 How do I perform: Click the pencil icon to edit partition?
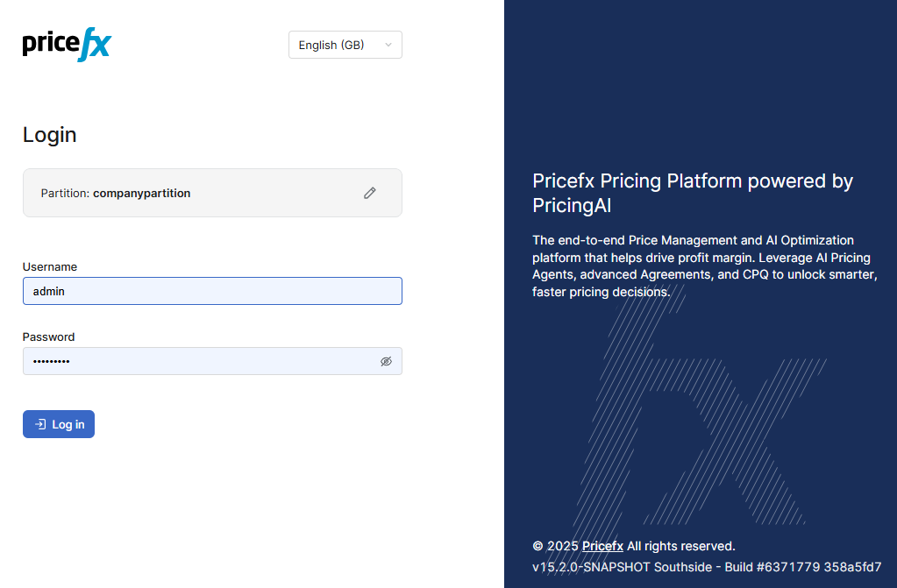370,193
